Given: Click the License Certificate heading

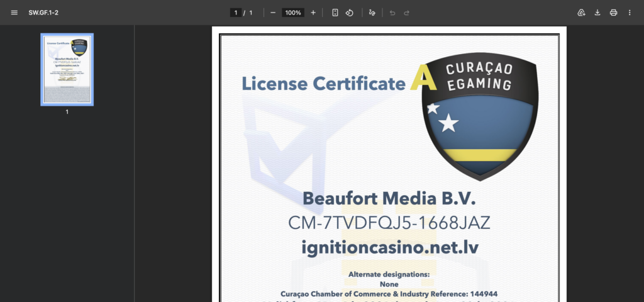Looking at the screenshot, I should (323, 84).
